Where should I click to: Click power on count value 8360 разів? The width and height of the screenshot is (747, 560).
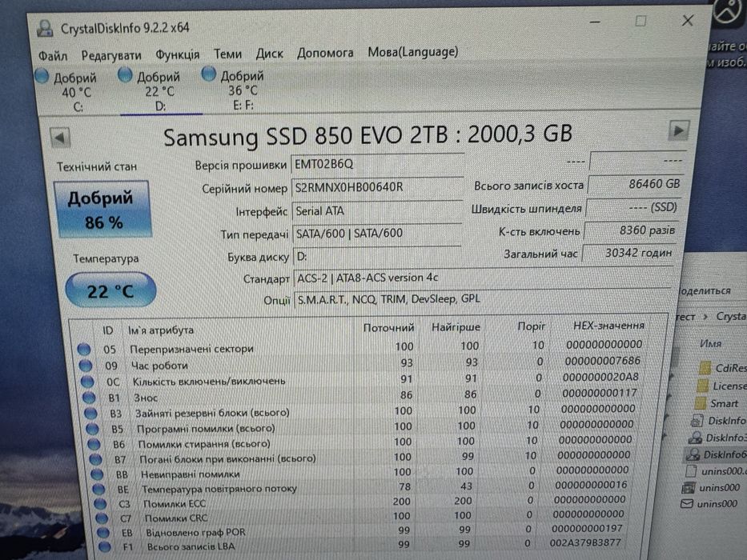click(632, 230)
